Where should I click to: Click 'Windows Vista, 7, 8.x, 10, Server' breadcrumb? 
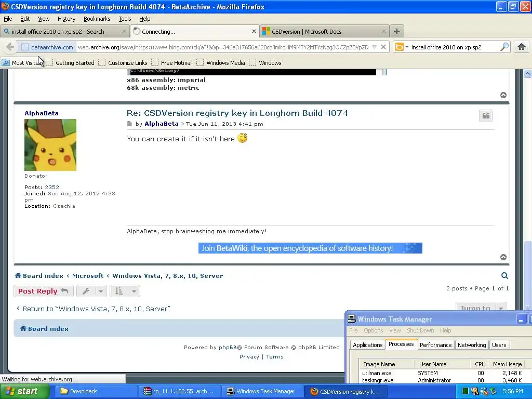point(168,276)
